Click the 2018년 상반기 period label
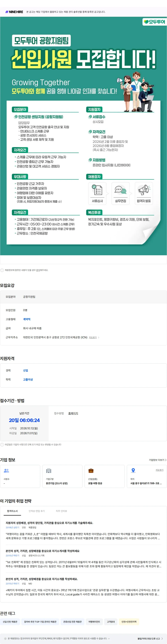 pos(13,527)
